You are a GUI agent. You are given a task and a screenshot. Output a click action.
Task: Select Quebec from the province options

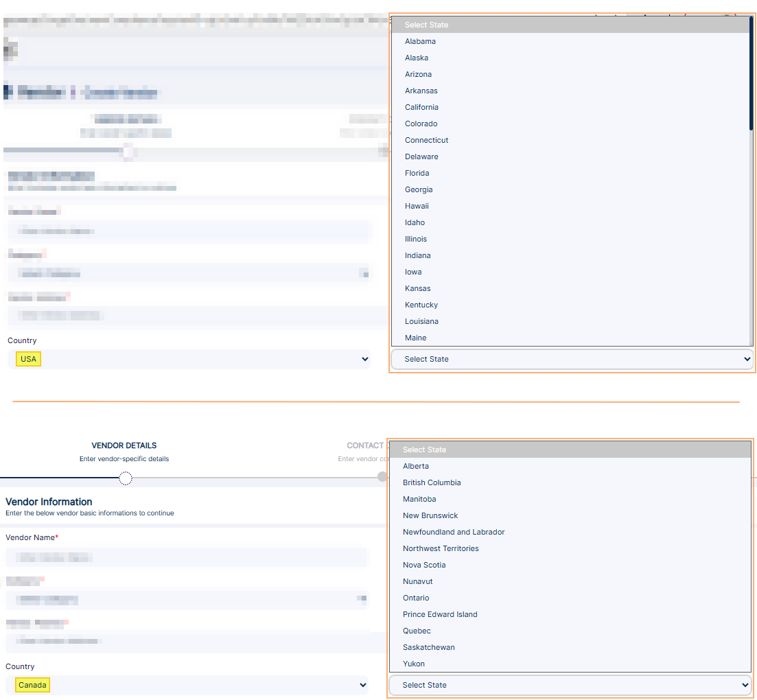tap(417, 631)
